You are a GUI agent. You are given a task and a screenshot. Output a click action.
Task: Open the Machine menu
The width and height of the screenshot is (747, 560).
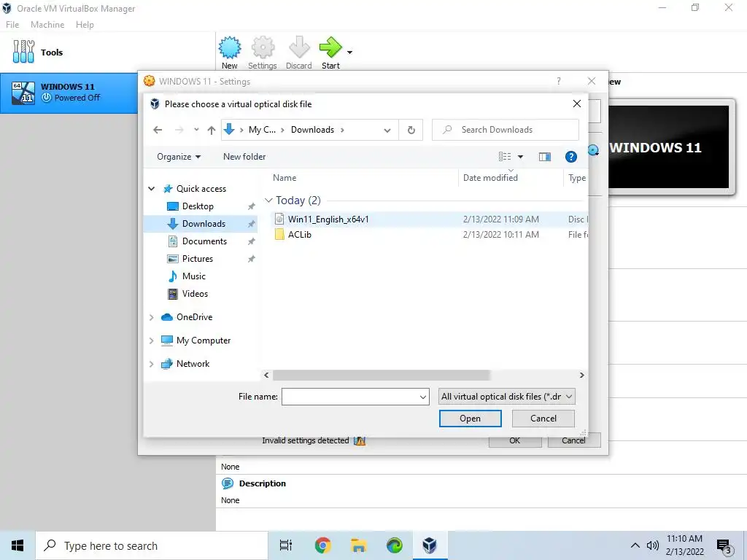click(x=47, y=24)
